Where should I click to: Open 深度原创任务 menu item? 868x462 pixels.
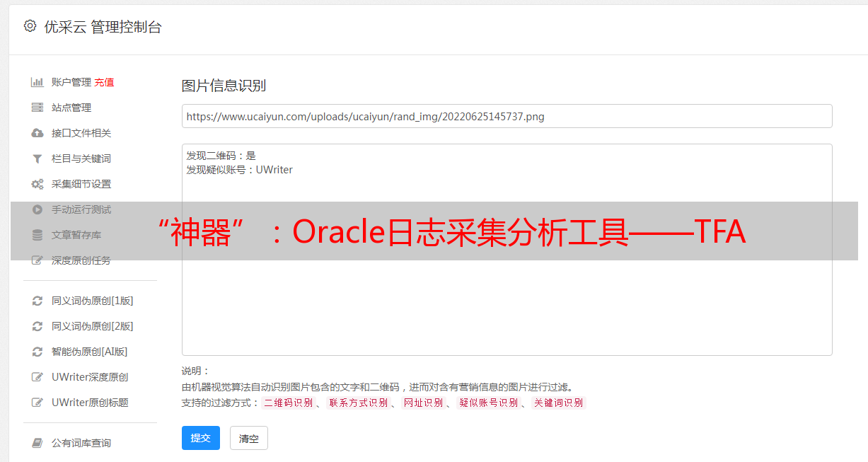81,260
